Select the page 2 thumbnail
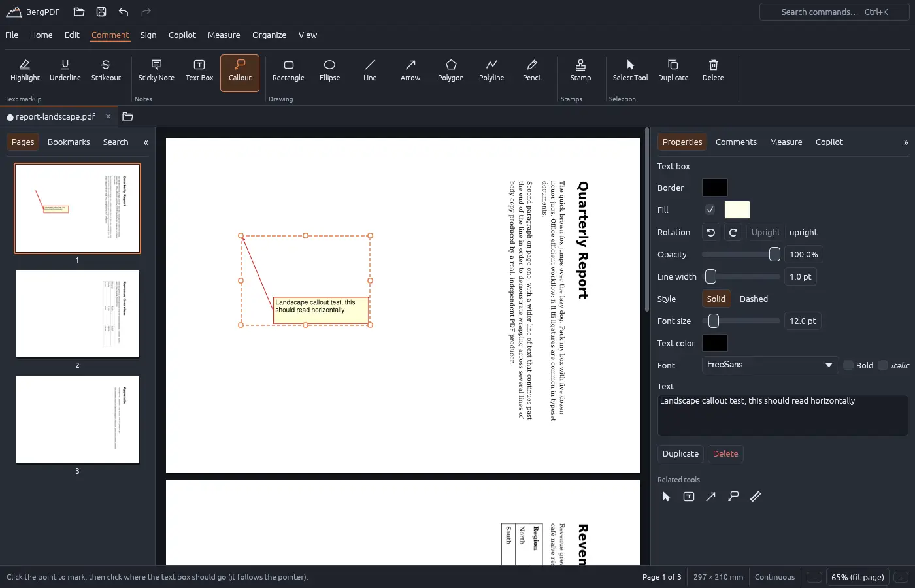Image resolution: width=915 pixels, height=588 pixels. (x=77, y=314)
